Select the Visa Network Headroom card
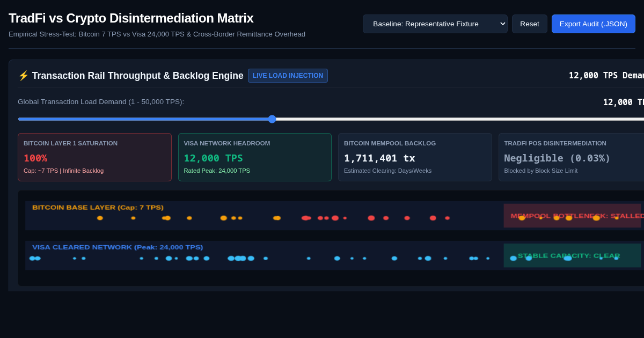The height and width of the screenshot is (338, 644). click(255, 157)
